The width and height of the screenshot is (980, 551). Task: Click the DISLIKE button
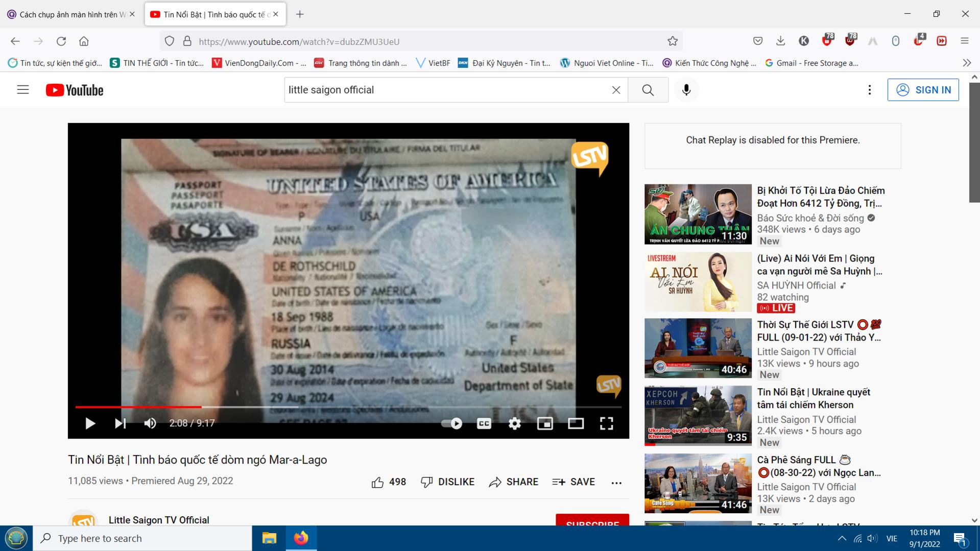pos(447,482)
